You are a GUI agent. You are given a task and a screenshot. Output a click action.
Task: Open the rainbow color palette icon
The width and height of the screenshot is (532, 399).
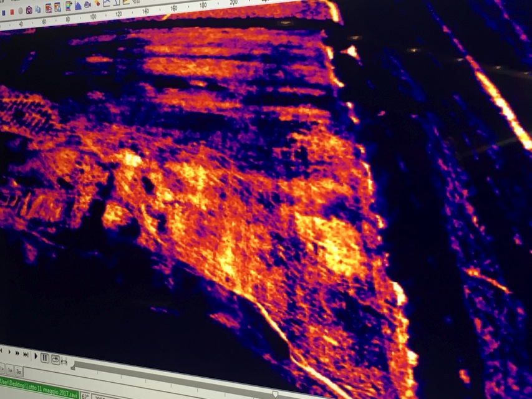coord(69,6)
